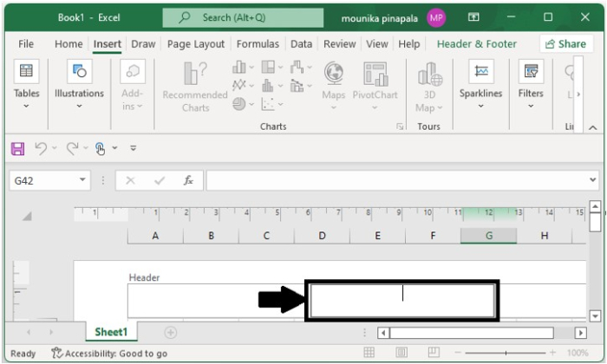Switch to Page Break Preview in status bar
This screenshot has height=364, width=607.
434,353
